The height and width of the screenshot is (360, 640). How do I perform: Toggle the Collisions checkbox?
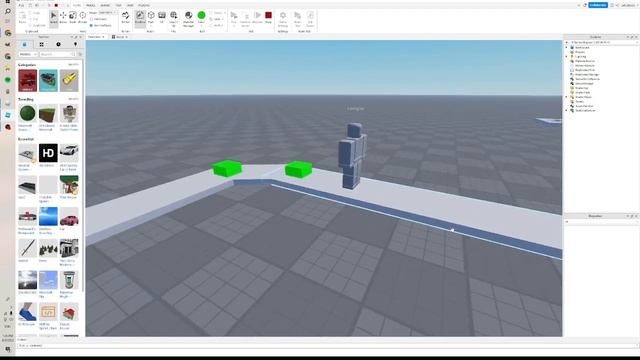98,19
